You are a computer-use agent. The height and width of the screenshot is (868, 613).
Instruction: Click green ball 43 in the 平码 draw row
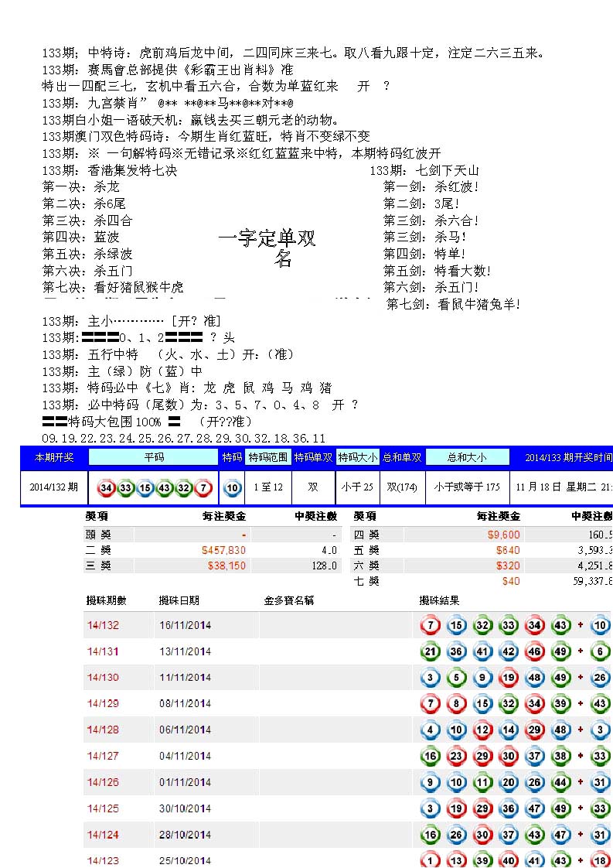[x=165, y=487]
